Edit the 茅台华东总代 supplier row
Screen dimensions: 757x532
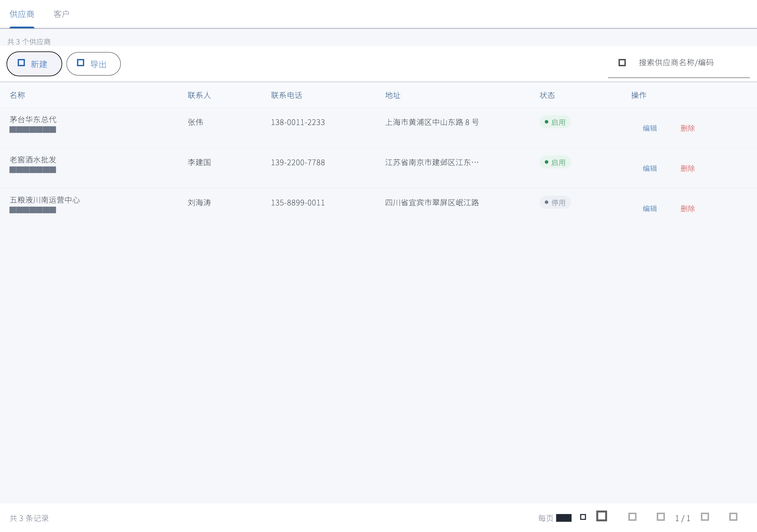[x=650, y=128]
